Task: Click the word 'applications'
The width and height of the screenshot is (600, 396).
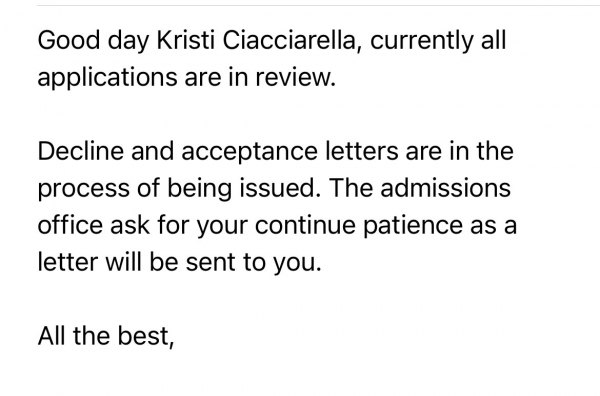Action: pos(108,78)
